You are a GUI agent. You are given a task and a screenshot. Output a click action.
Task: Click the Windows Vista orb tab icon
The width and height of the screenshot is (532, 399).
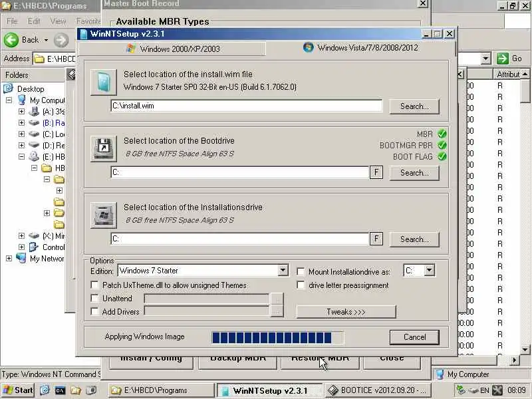pyautogui.click(x=308, y=47)
